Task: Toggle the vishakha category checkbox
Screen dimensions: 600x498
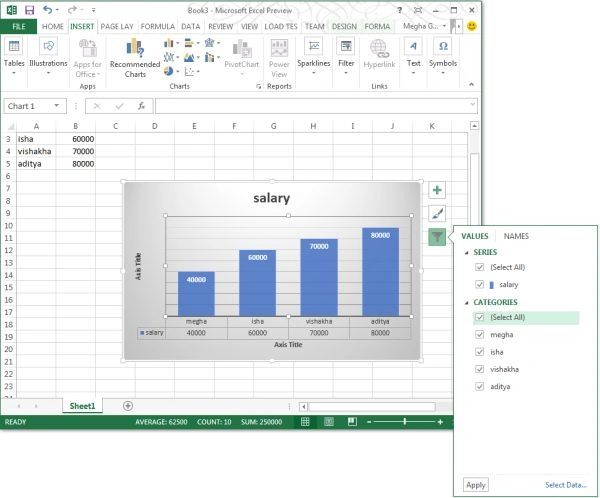Action: click(479, 369)
